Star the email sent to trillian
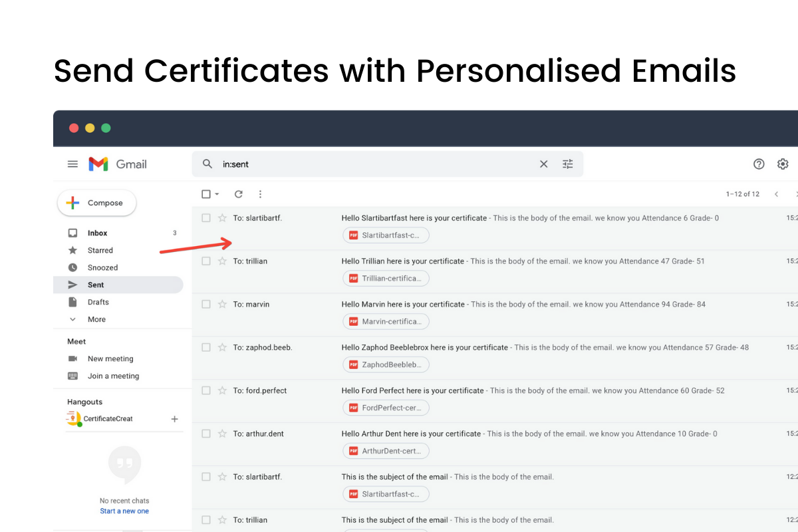Image resolution: width=798 pixels, height=532 pixels. (221, 261)
